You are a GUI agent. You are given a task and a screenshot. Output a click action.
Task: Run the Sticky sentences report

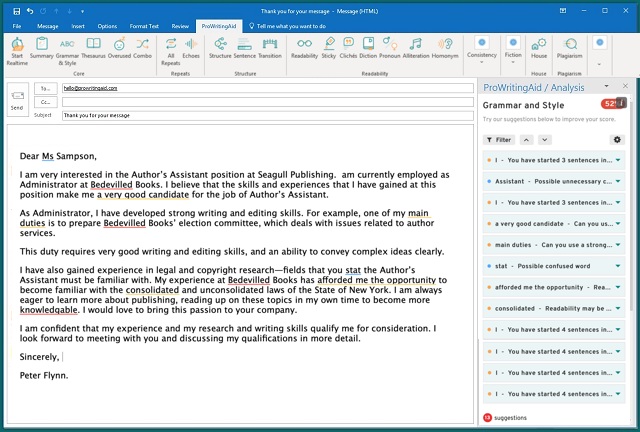point(329,48)
